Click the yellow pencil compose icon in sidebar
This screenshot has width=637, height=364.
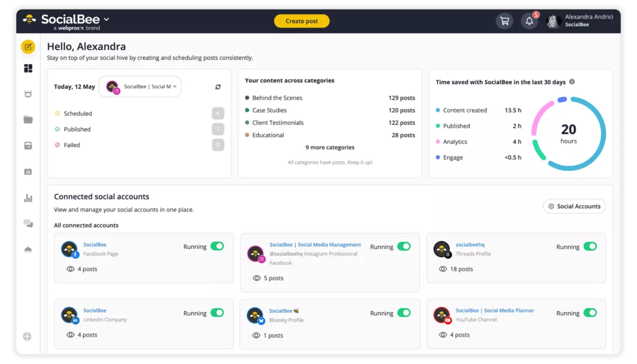tap(28, 47)
